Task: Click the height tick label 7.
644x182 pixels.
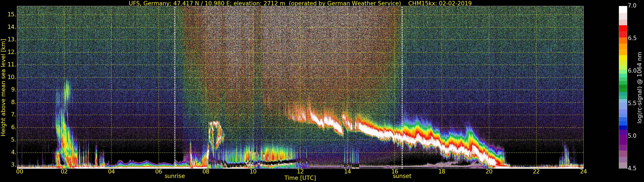Action: pos(13,115)
